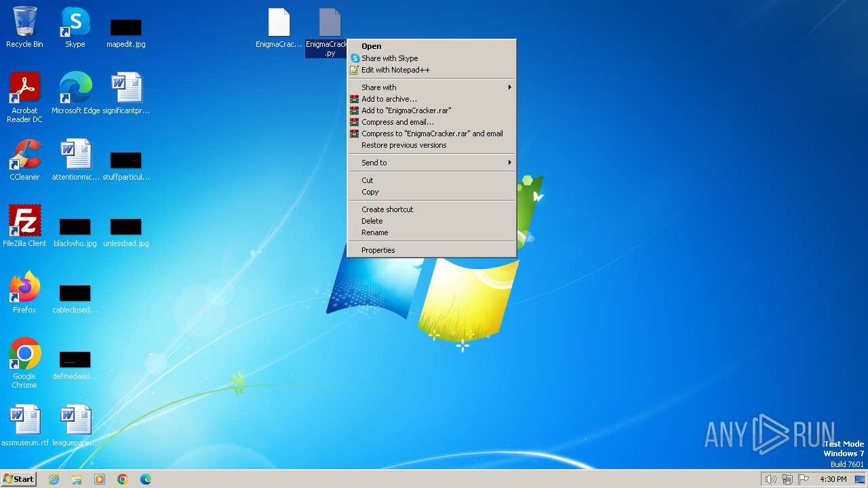
Task: Open the Start menu
Action: point(18,479)
